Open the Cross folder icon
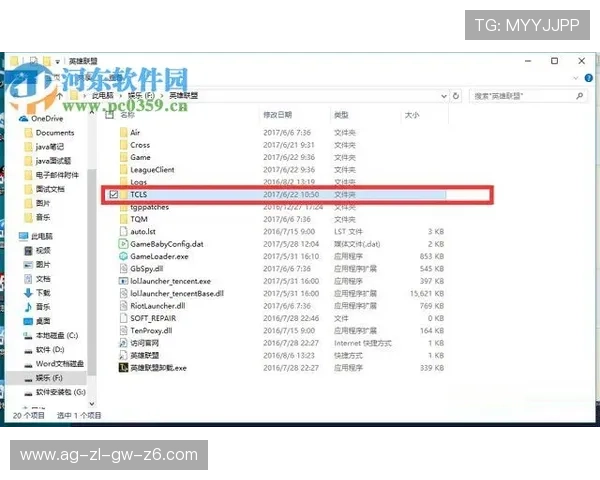600x480 pixels. coord(123,145)
